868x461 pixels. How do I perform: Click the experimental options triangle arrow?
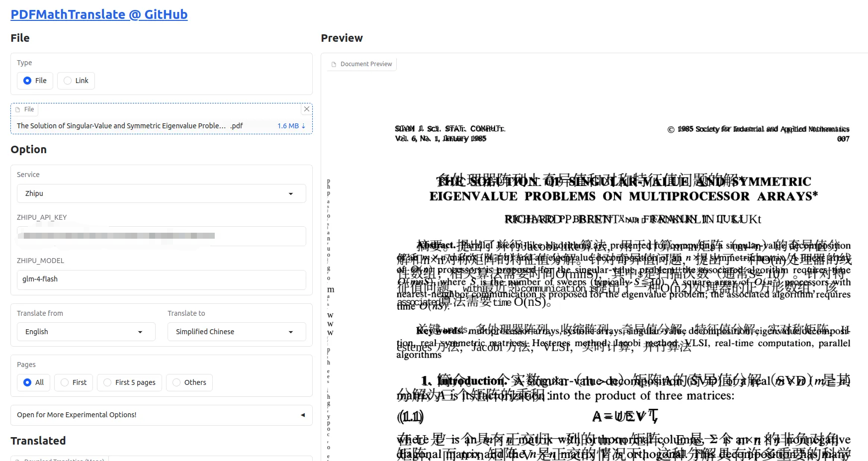click(303, 415)
